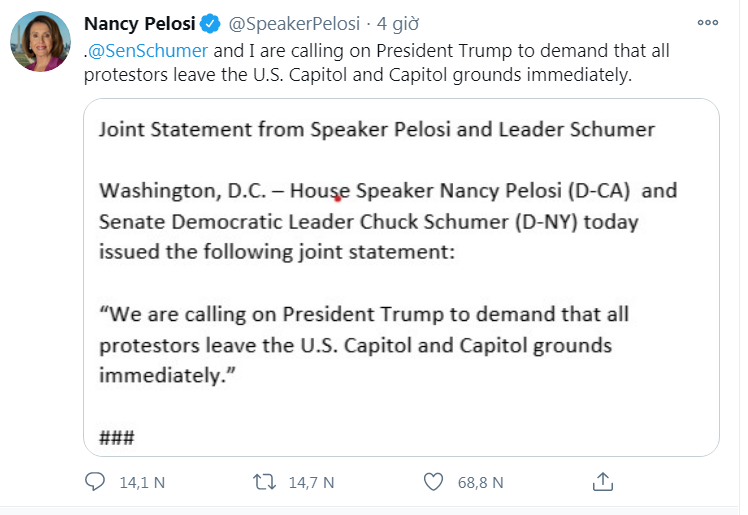The image size is (748, 515).
Task: Open Nancy Pelosi's profile picture
Action: click(40, 42)
